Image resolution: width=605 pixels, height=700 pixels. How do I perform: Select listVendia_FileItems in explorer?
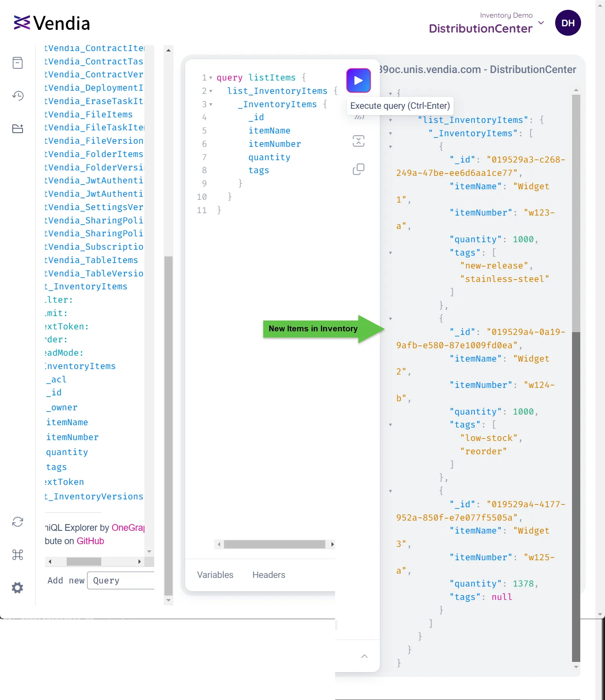[x=89, y=114]
